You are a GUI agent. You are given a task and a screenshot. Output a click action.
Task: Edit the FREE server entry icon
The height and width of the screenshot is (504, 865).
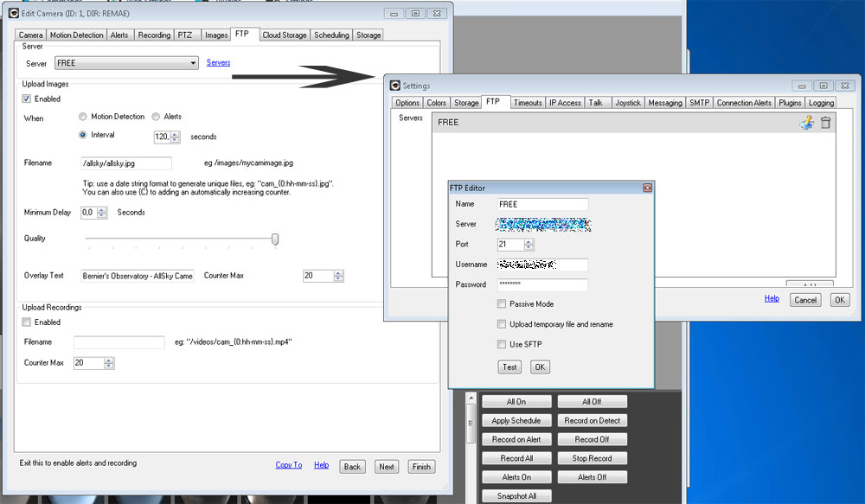(806, 123)
